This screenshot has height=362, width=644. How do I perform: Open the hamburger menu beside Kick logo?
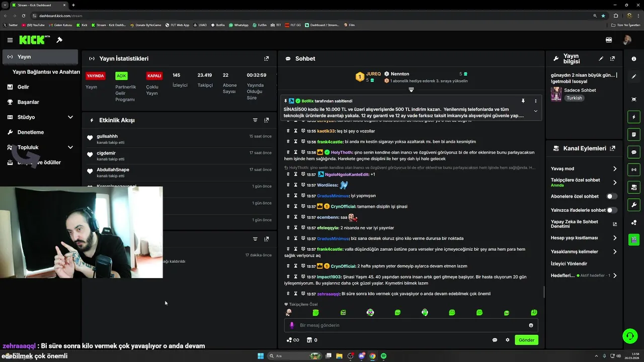click(x=10, y=40)
